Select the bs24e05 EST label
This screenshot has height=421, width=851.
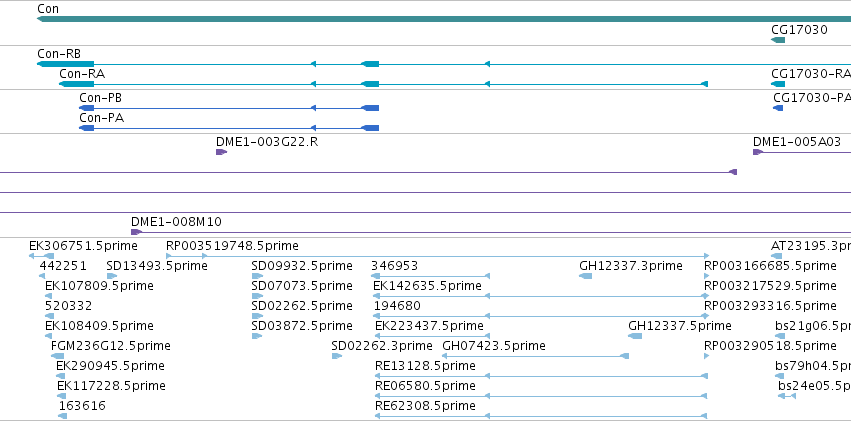[814, 386]
